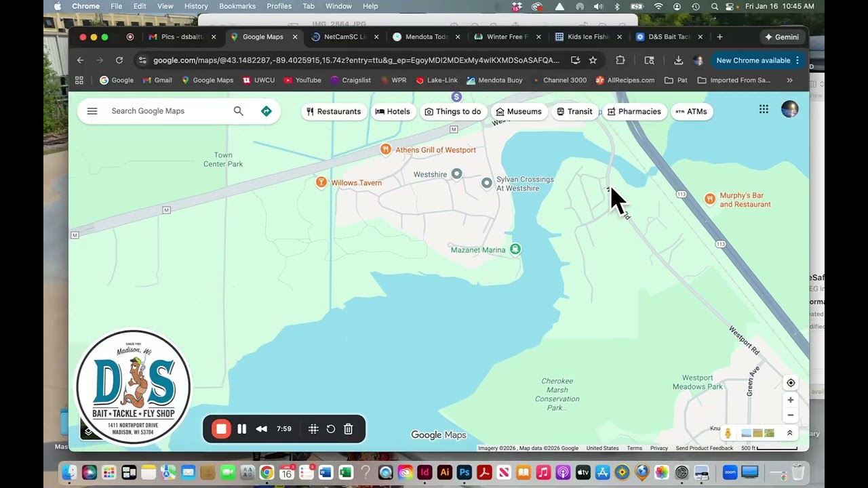Viewport: 868px width, 488px height.
Task: Open the Chrome three-dot menu
Action: click(797, 60)
